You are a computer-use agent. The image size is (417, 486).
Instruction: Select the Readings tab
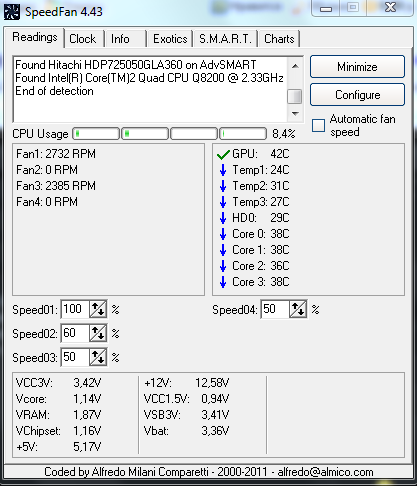click(x=35, y=37)
